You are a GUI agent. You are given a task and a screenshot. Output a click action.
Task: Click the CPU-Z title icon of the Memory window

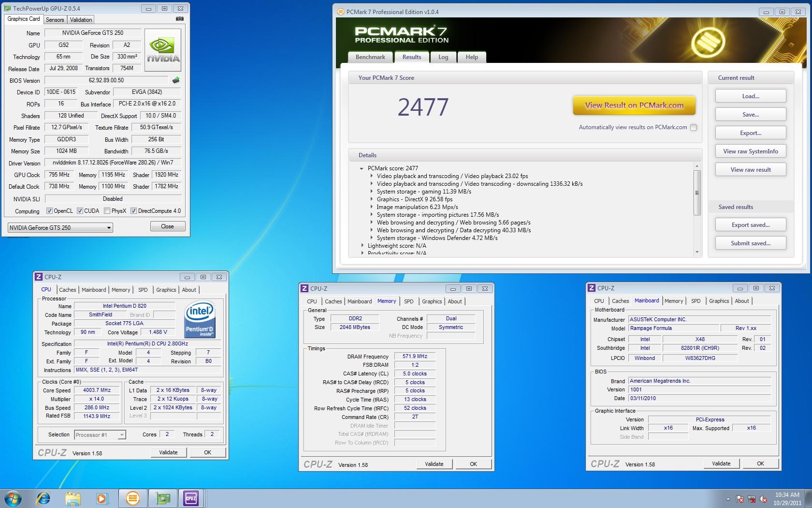point(304,288)
